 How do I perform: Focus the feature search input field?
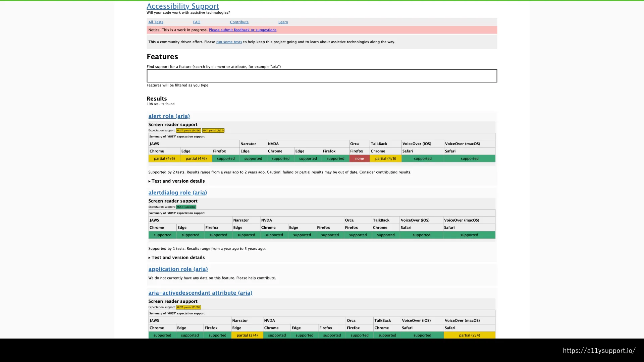click(x=321, y=76)
